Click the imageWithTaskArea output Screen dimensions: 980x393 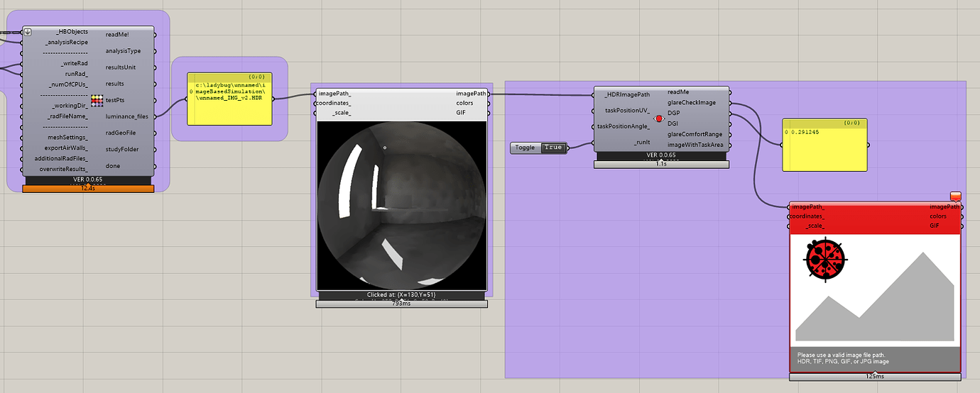coord(695,145)
